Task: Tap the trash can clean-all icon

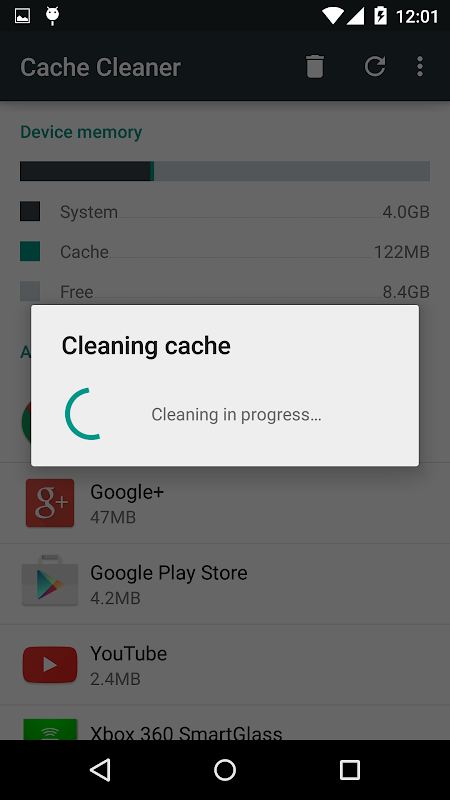Action: (x=315, y=66)
